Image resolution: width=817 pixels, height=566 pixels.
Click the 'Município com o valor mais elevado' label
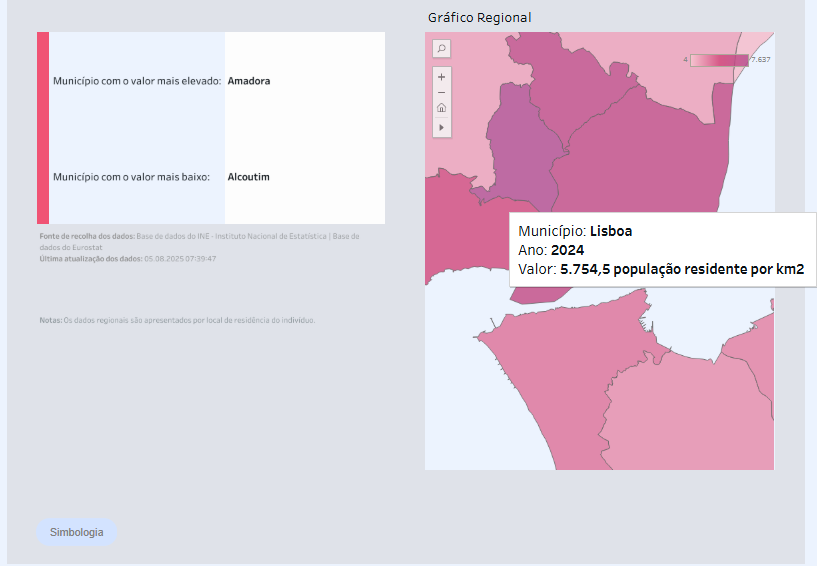tap(137, 81)
